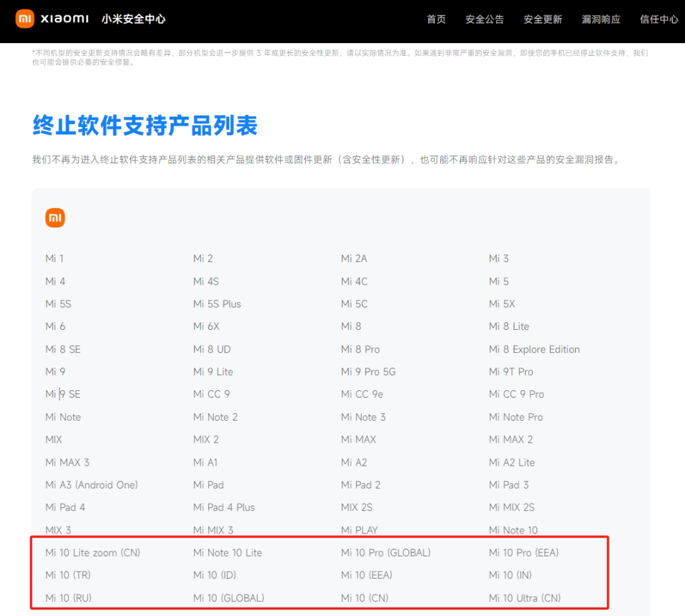Click the 终止软件支持产品列表 heading

[145, 126]
